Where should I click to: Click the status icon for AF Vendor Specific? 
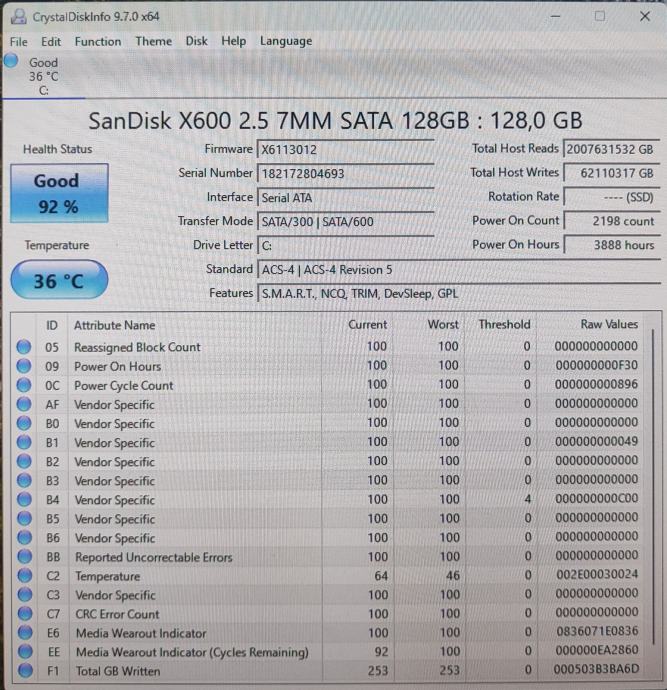point(24,404)
